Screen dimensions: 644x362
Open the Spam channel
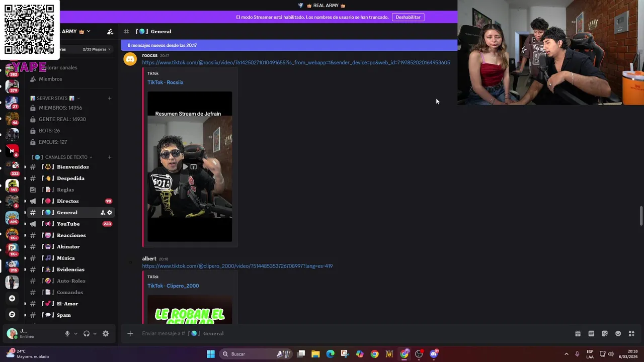point(70,315)
